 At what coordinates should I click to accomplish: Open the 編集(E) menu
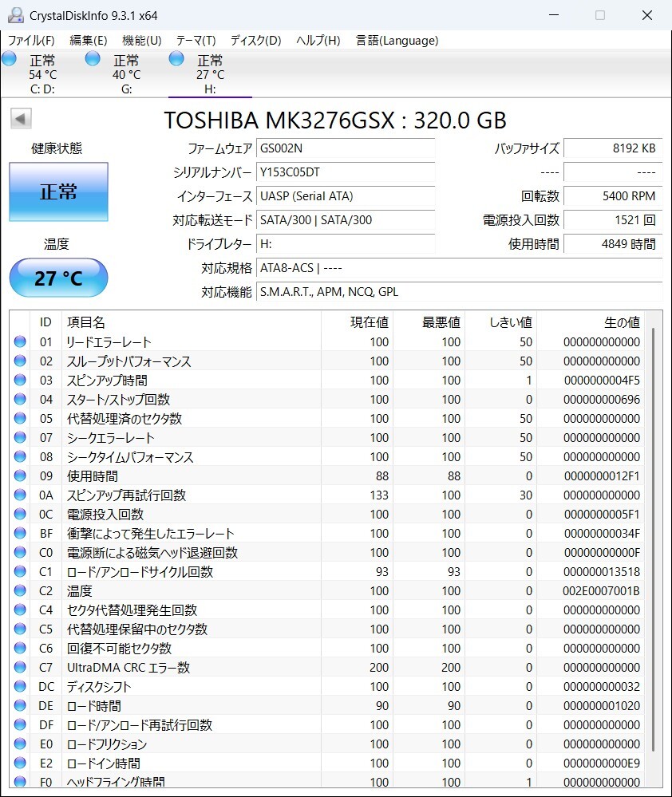pyautogui.click(x=89, y=40)
